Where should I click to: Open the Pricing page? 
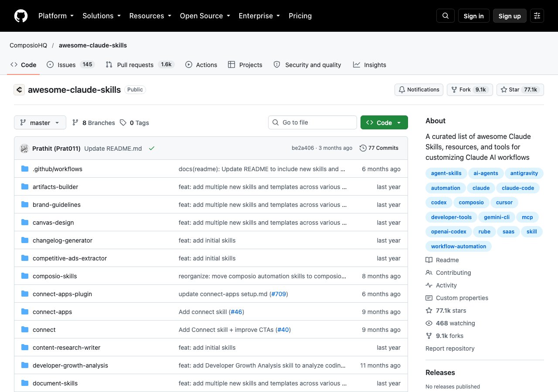pyautogui.click(x=300, y=16)
